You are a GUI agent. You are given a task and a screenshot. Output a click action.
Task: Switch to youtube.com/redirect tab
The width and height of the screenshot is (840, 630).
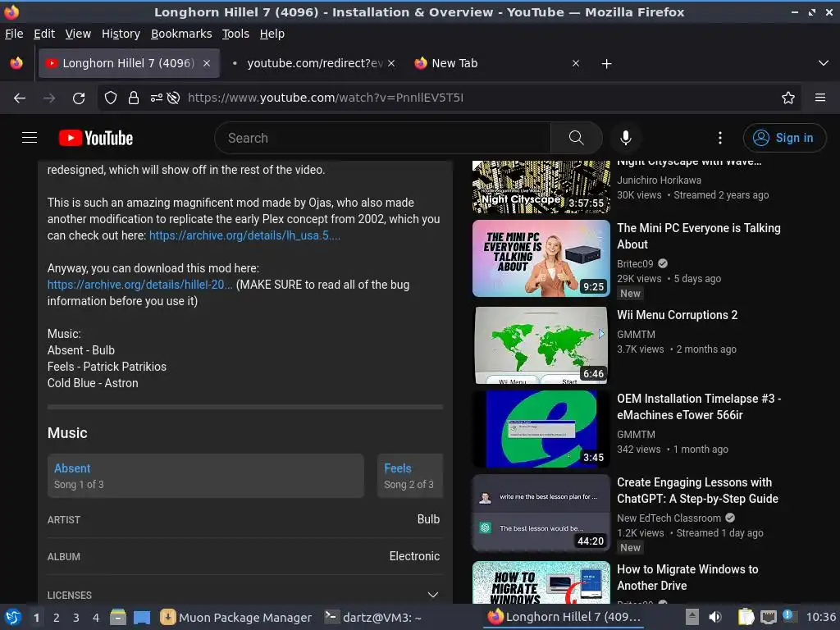(x=313, y=63)
